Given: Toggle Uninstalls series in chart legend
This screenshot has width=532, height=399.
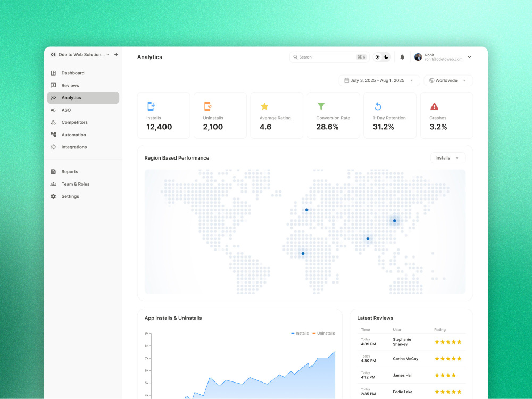Looking at the screenshot, I should click(x=323, y=333).
